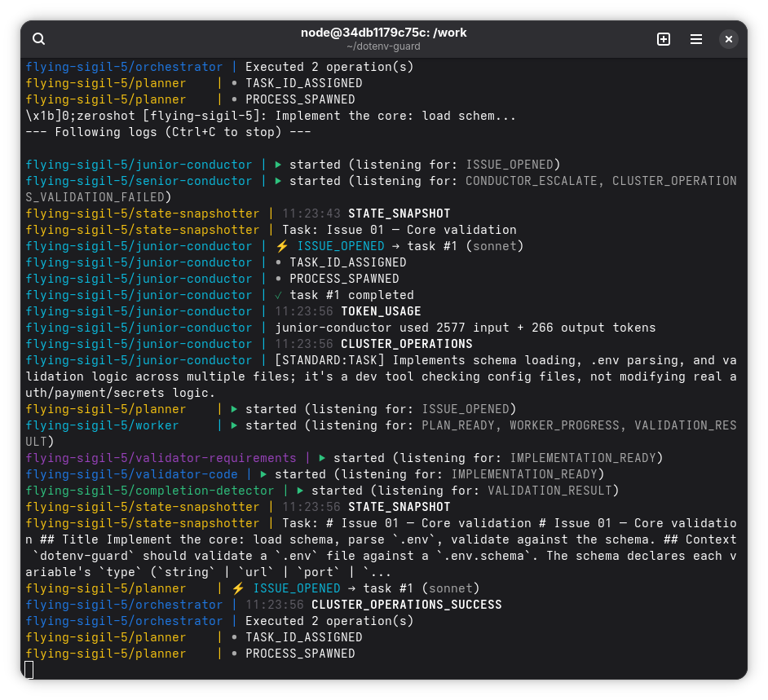Click the flying-sigil-5/worker label
The image size is (768, 700).
click(102, 425)
